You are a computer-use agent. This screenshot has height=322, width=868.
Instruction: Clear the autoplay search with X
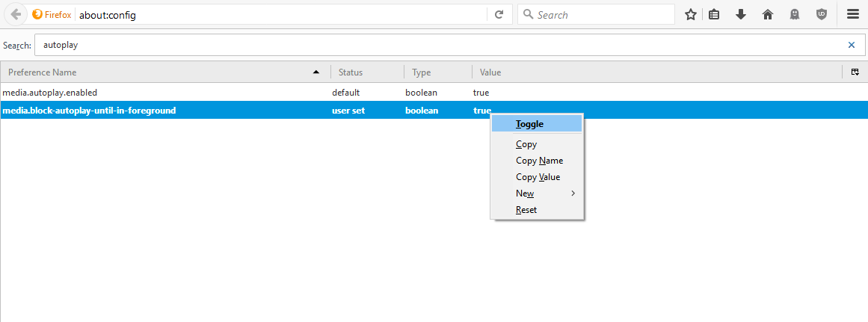point(852,46)
